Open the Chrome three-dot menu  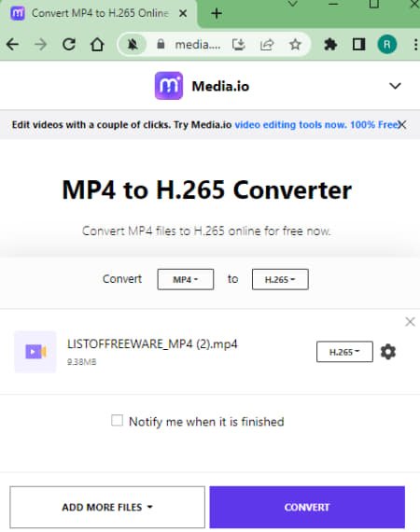pyautogui.click(x=415, y=45)
